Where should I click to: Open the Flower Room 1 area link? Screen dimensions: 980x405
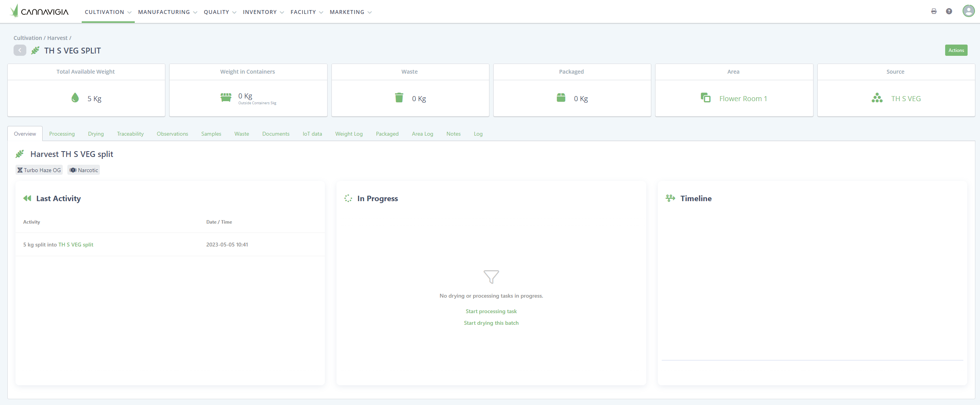(x=743, y=99)
